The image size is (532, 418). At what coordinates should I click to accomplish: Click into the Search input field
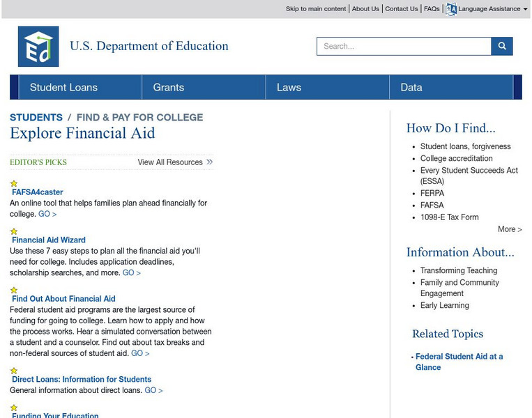pyautogui.click(x=404, y=47)
